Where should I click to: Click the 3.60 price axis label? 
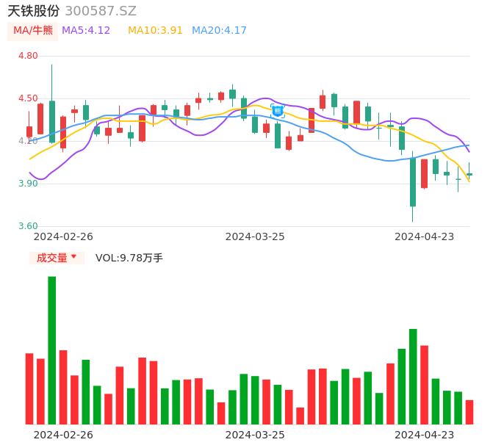[x=28, y=226]
